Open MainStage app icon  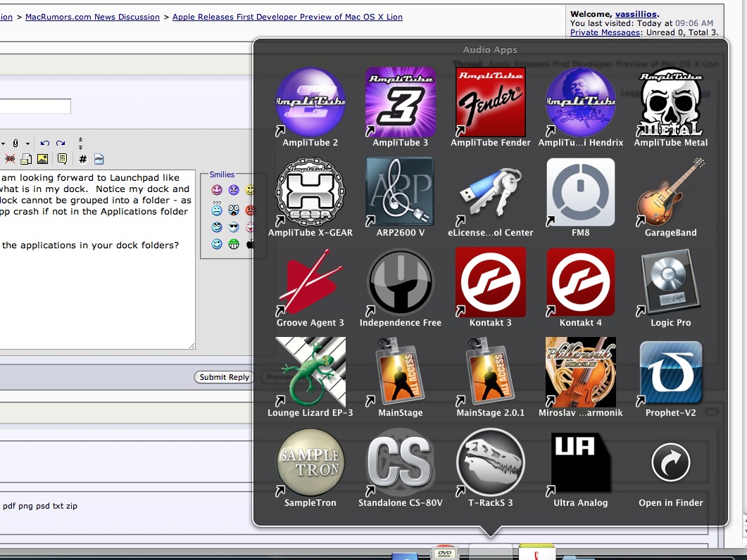coord(400,372)
